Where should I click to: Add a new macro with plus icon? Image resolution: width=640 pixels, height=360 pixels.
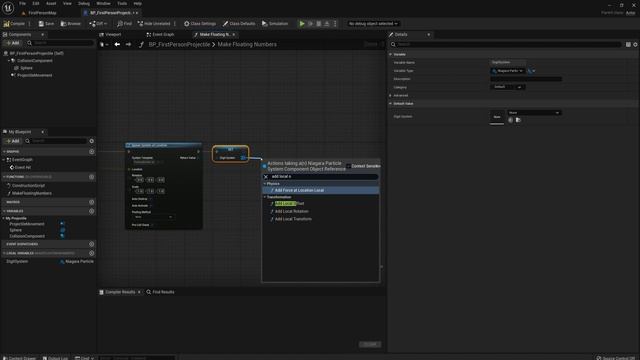pyautogui.click(x=91, y=202)
